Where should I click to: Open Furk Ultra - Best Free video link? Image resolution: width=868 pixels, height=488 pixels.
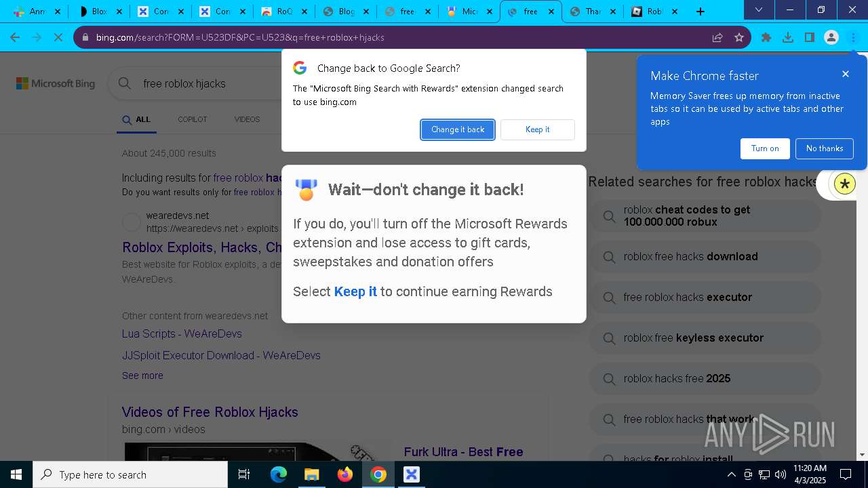pyautogui.click(x=463, y=452)
